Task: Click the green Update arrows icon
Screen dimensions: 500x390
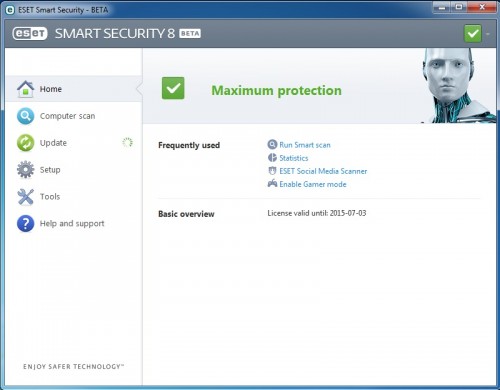Action: coord(26,143)
